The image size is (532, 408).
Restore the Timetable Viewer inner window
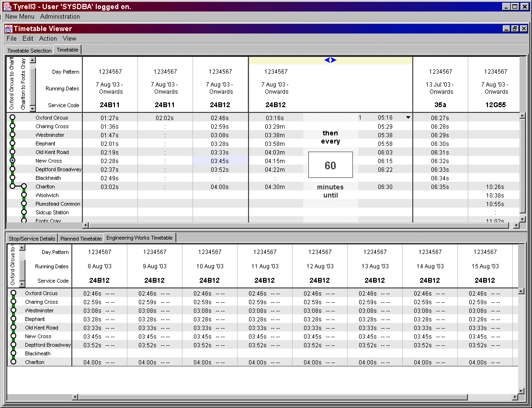(x=515, y=29)
